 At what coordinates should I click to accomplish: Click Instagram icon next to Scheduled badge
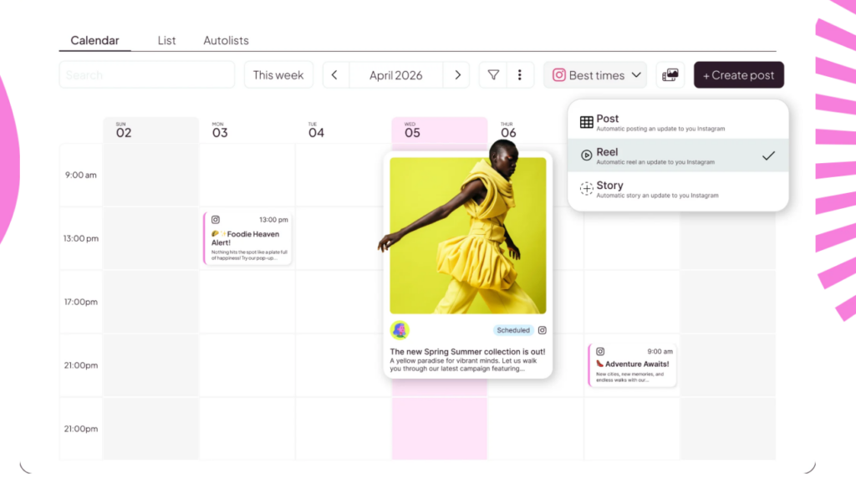542,330
